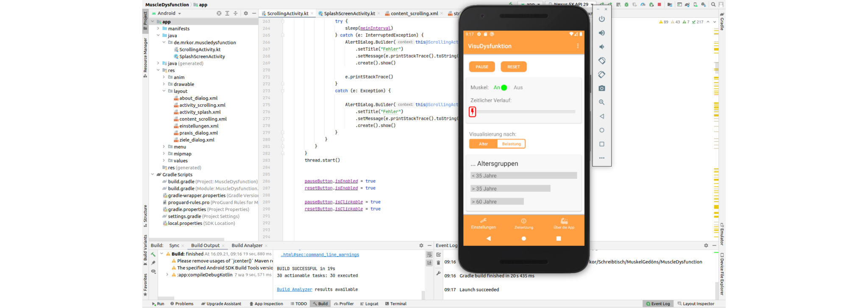Rotate emulator left icon
This screenshot has width=868, height=308.
pyautogui.click(x=601, y=61)
